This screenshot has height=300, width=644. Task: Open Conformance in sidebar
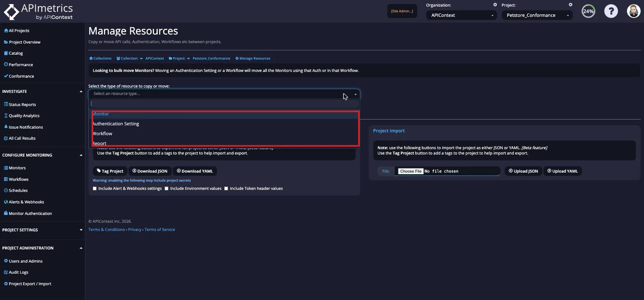pos(19,76)
